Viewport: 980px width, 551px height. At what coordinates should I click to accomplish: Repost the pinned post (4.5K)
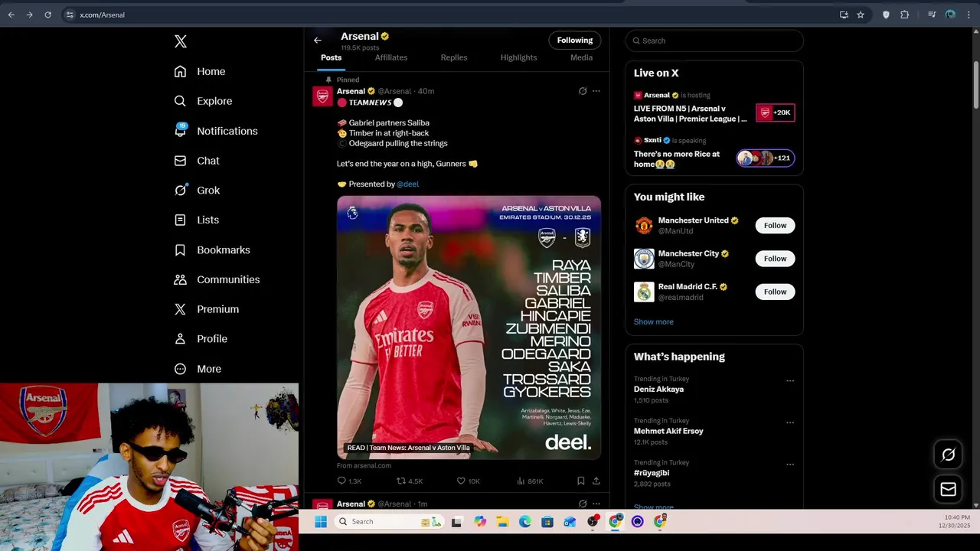click(410, 481)
